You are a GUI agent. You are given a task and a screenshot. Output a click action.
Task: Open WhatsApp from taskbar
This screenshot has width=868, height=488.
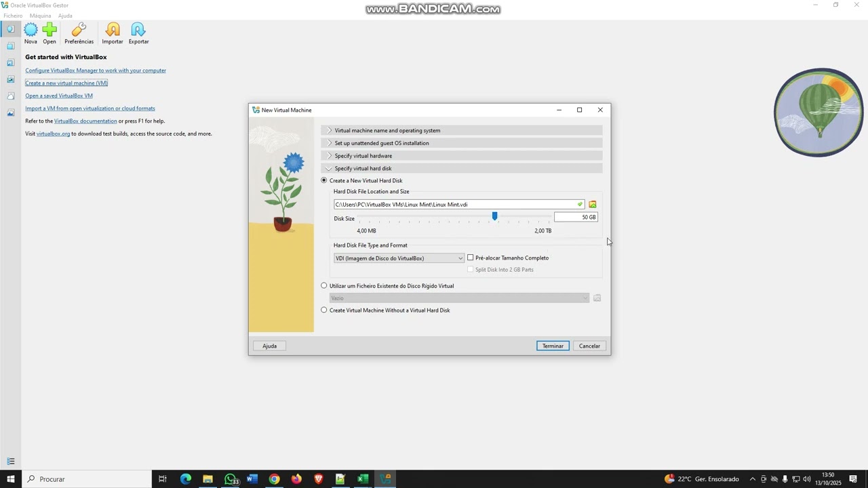click(x=231, y=479)
